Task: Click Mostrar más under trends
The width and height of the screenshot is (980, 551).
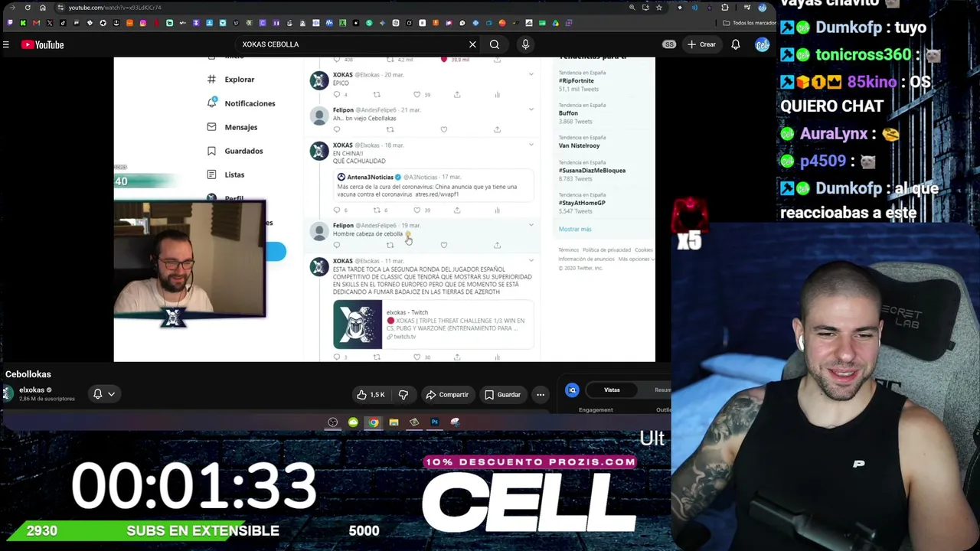Action: [x=575, y=229]
